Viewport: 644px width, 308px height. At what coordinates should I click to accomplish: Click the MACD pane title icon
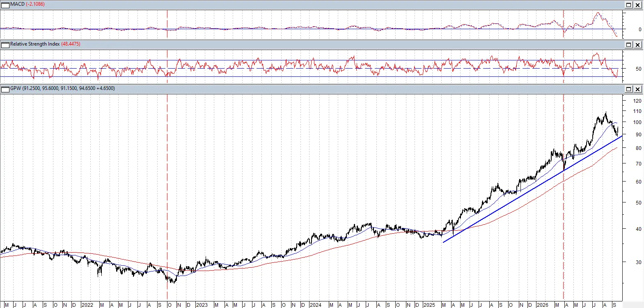[x=5, y=5]
